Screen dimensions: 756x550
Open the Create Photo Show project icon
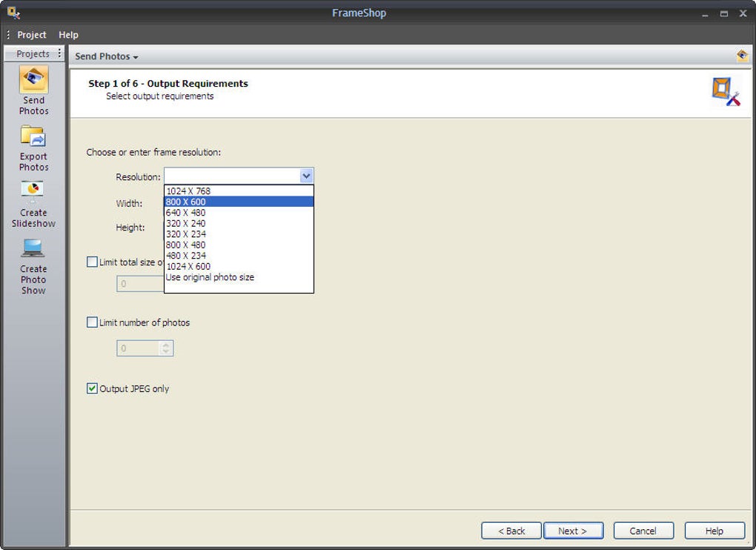(x=33, y=266)
